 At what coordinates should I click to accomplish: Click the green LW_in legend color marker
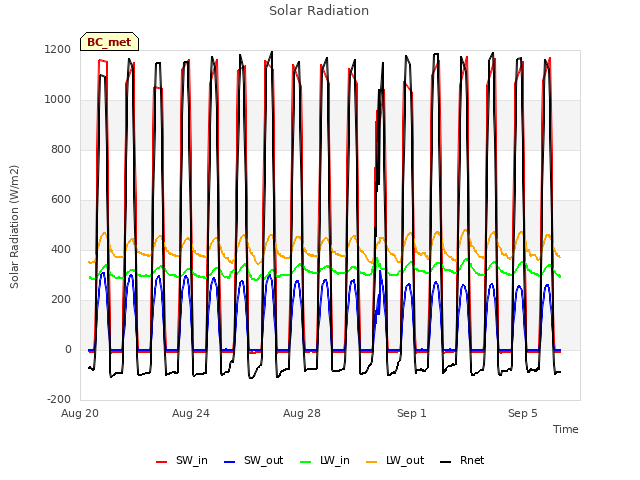click(306, 462)
